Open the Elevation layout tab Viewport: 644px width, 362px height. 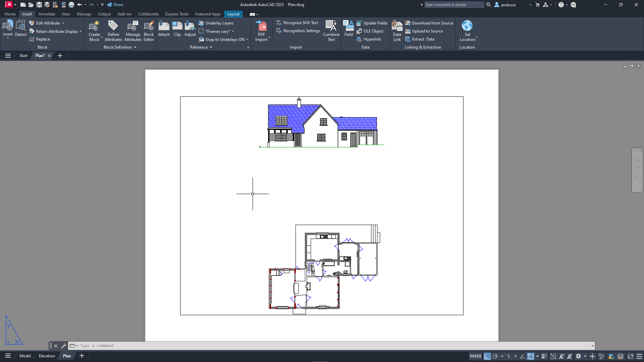pos(47,356)
